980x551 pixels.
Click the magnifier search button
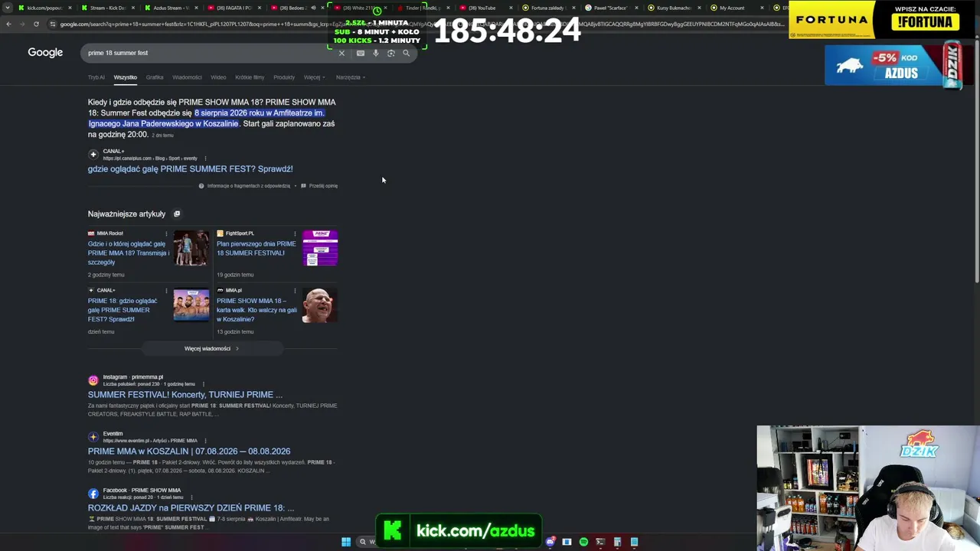pos(406,53)
